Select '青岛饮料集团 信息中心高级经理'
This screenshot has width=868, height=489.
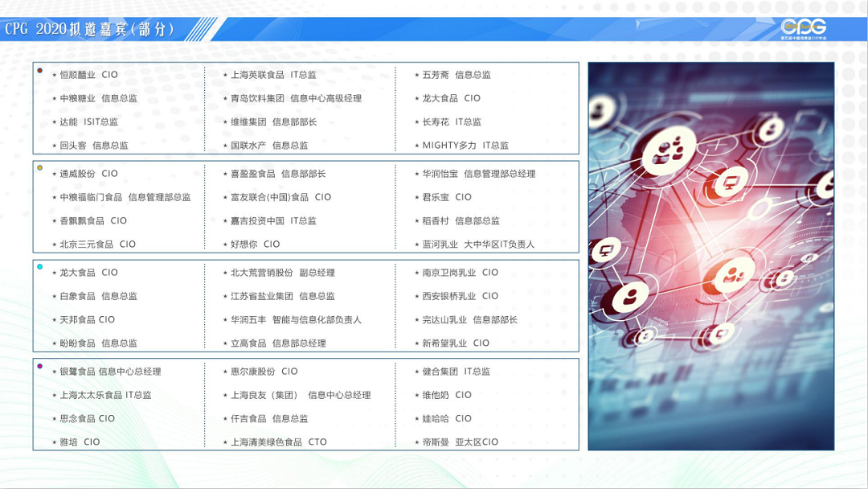(x=296, y=99)
